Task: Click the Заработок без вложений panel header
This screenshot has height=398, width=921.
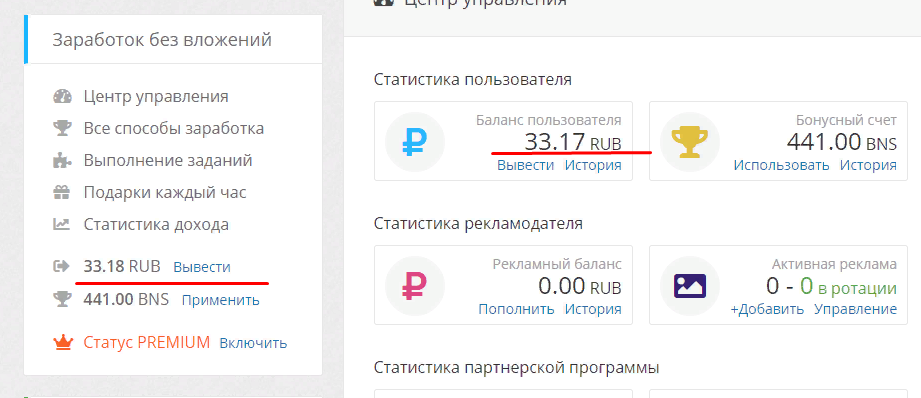Action: [x=173, y=39]
